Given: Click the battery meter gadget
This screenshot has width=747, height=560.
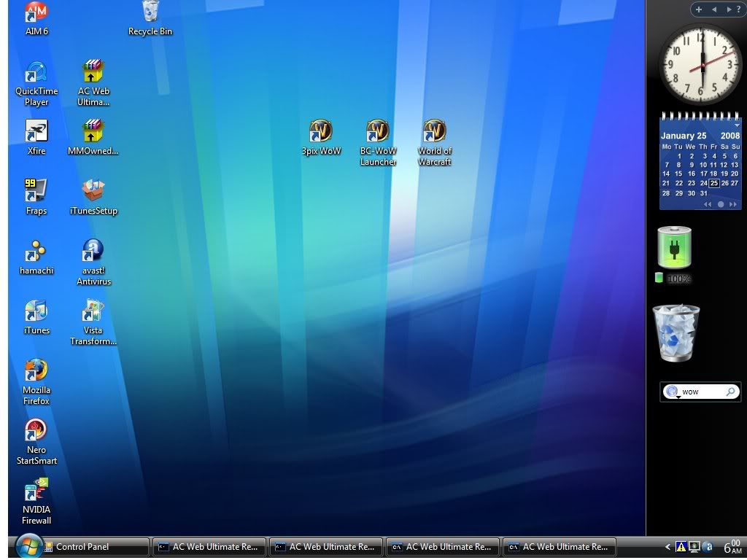Looking at the screenshot, I should click(674, 248).
